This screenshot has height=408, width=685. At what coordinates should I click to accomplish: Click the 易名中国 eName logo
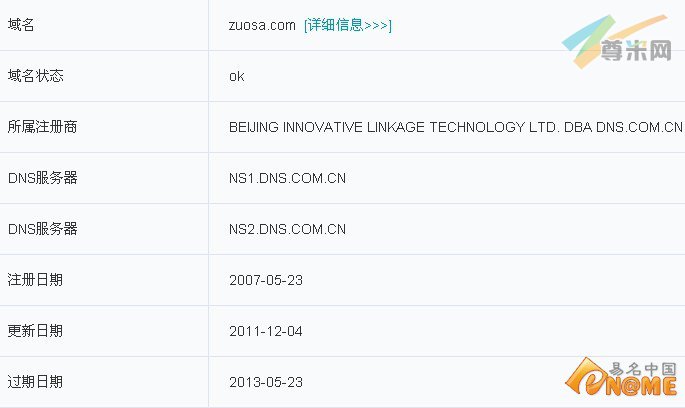click(x=622, y=377)
